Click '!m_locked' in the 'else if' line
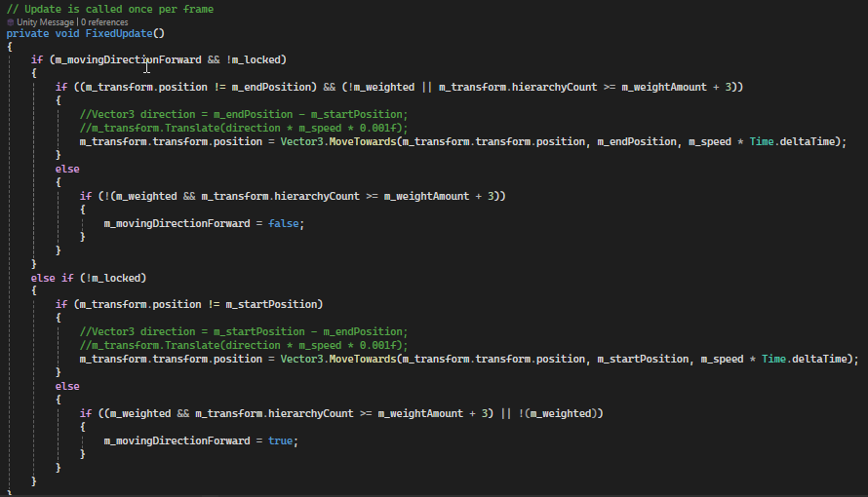The height and width of the screenshot is (497, 868). (x=113, y=278)
